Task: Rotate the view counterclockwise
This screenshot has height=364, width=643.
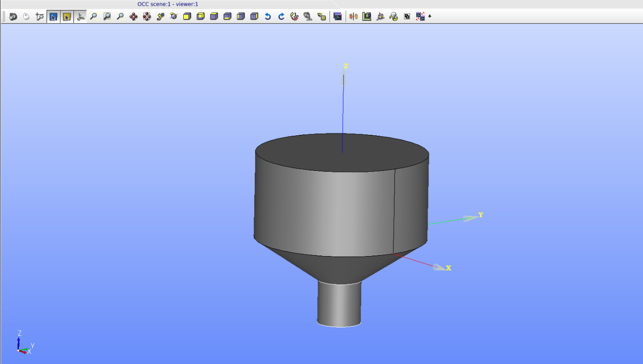Action: click(x=268, y=17)
